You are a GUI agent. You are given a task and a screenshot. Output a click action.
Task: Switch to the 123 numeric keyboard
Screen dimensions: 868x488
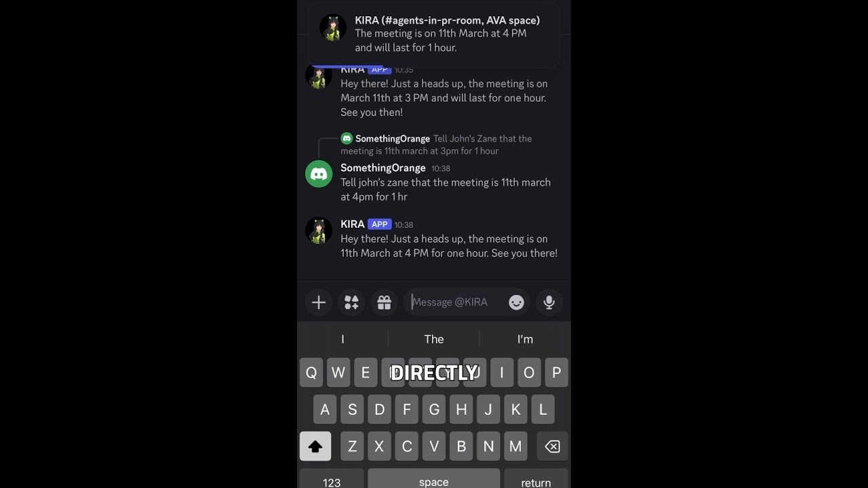click(332, 480)
